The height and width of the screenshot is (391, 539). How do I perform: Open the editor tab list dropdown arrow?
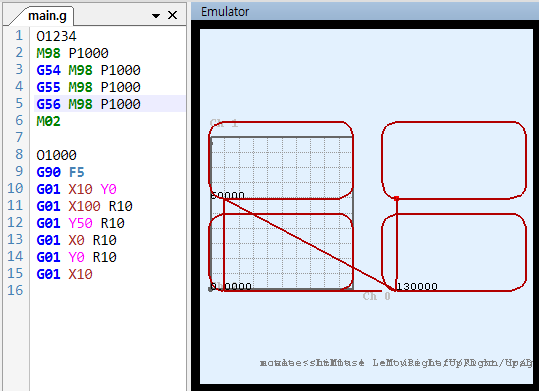[156, 15]
